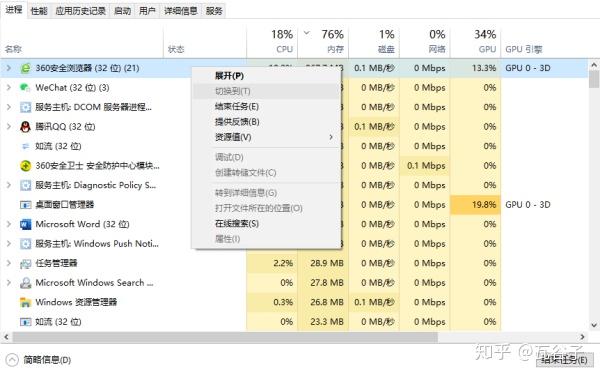Click the 桌面窗口管理器 icon

click(x=25, y=205)
